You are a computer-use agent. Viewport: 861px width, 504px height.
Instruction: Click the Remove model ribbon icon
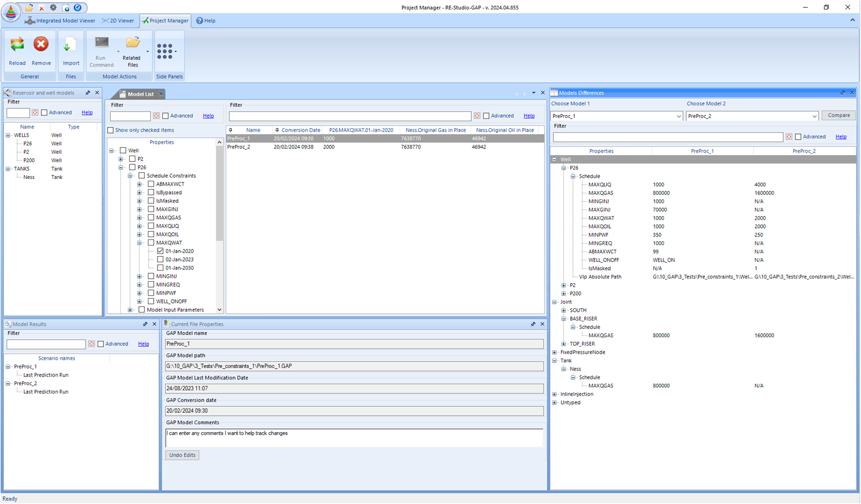coord(41,44)
